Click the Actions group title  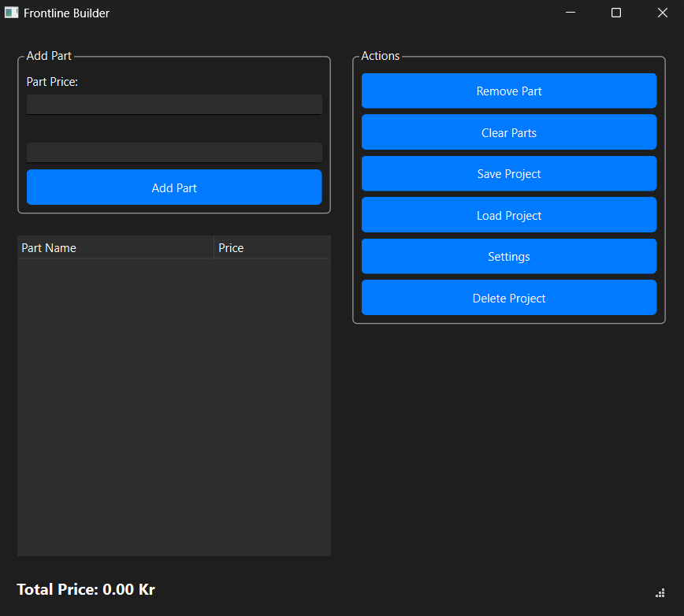381,56
